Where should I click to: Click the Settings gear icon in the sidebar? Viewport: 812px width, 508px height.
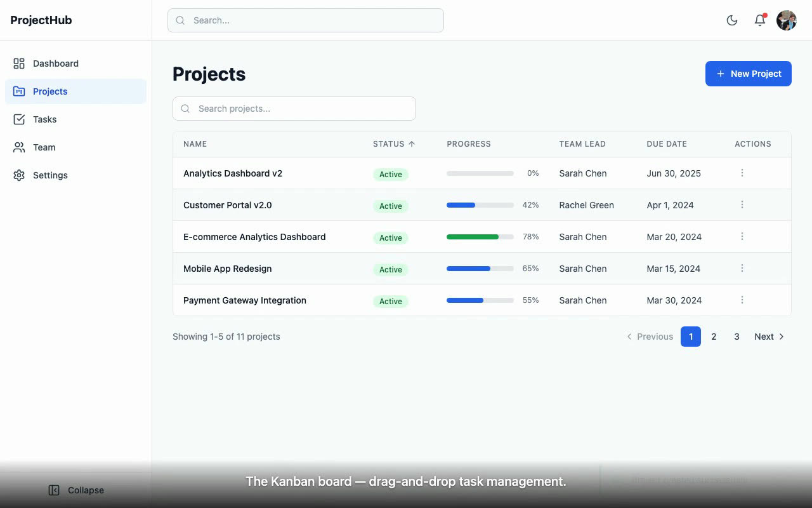[19, 175]
